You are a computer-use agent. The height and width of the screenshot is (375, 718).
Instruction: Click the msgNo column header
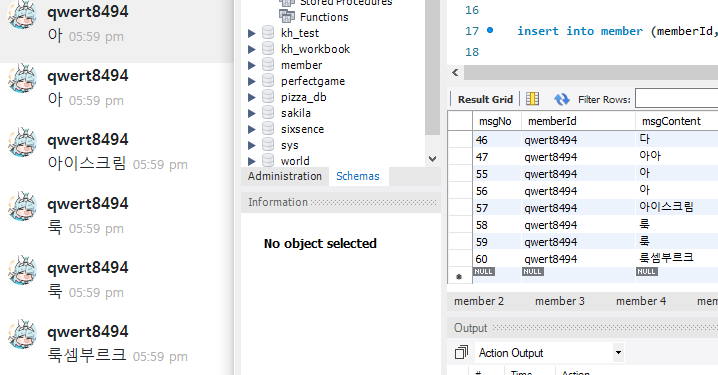[x=497, y=121]
